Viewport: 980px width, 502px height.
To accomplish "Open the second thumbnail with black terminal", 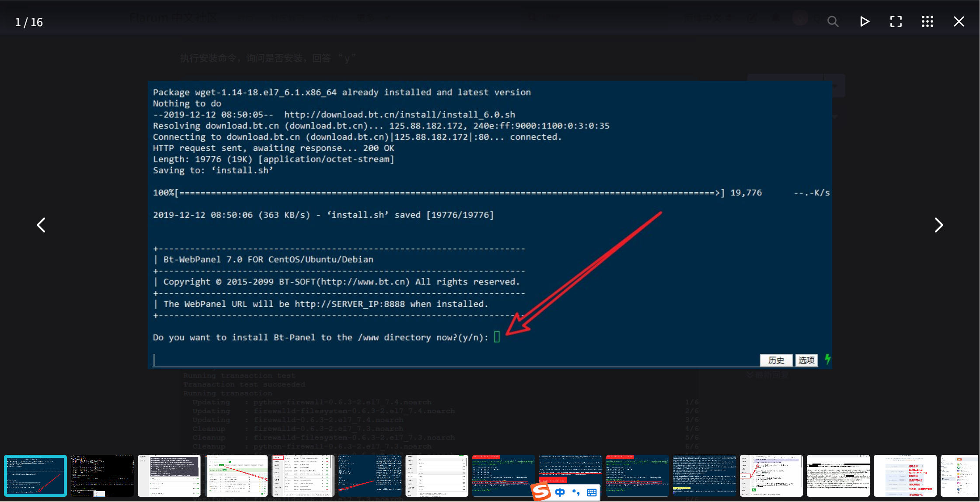I will coord(102,475).
